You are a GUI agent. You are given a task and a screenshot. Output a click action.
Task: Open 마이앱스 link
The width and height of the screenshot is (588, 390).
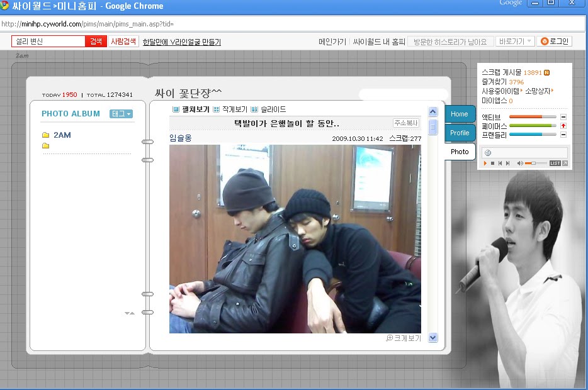tap(497, 101)
